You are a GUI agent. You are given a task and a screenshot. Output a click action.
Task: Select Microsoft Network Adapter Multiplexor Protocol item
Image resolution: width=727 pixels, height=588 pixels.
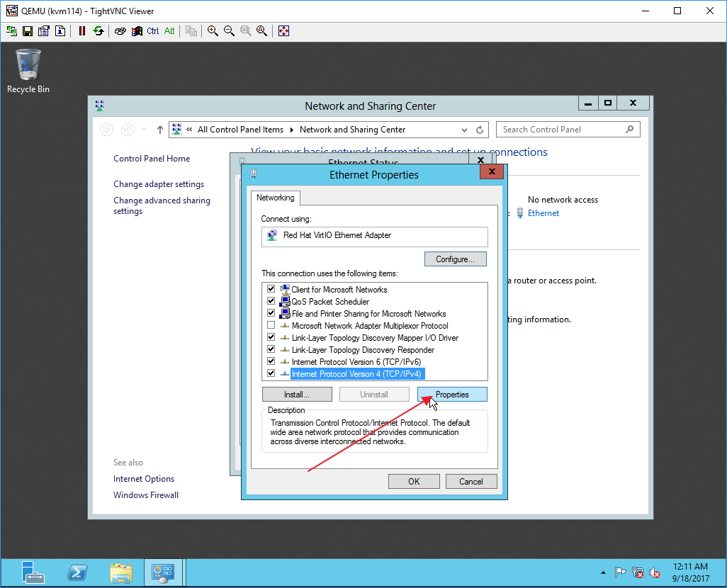coord(370,326)
